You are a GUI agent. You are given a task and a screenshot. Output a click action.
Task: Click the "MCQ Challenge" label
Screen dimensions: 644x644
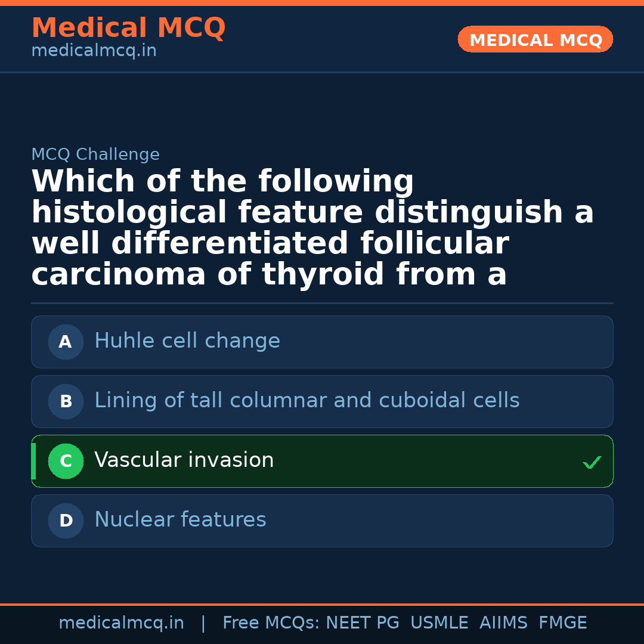click(95, 155)
